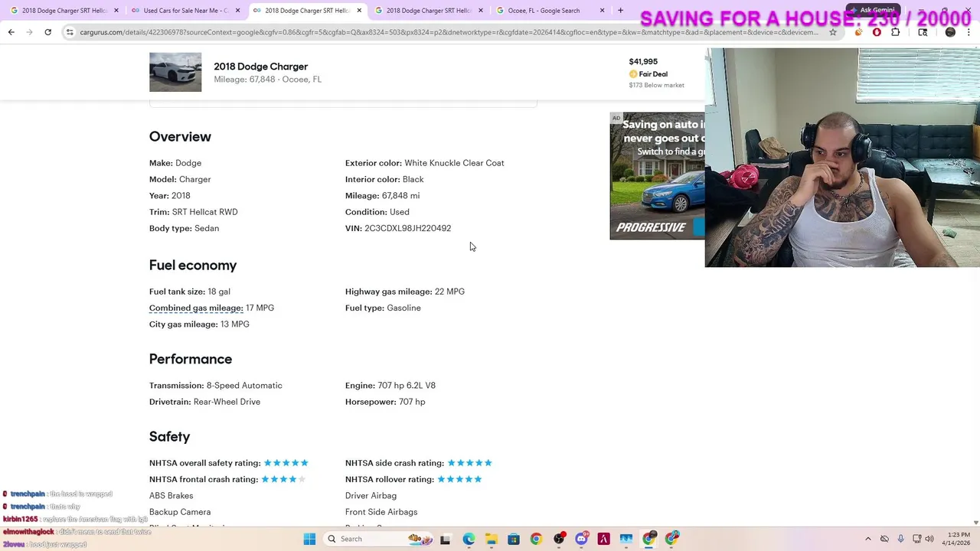980x551 pixels.
Task: Click the Combined gas mileage underlined label
Action: tap(196, 308)
